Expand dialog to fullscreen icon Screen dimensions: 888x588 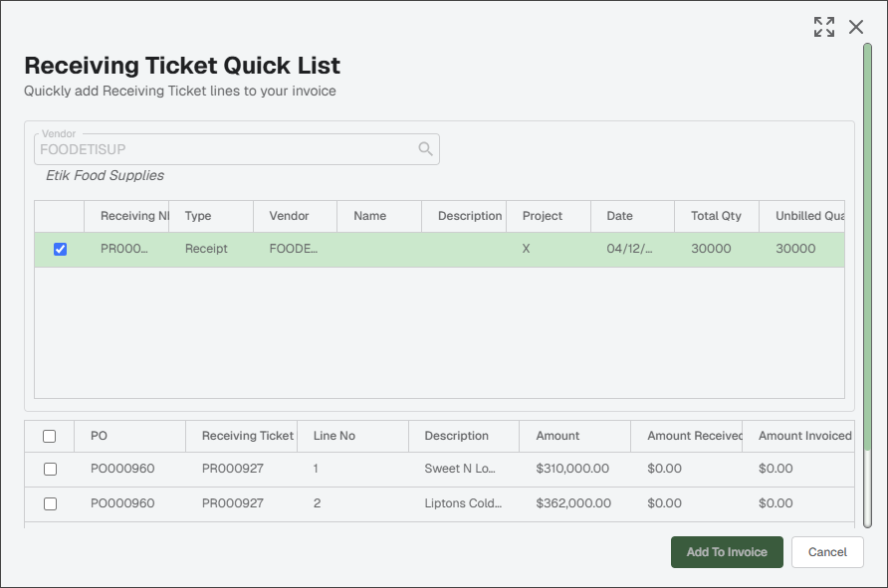[824, 27]
